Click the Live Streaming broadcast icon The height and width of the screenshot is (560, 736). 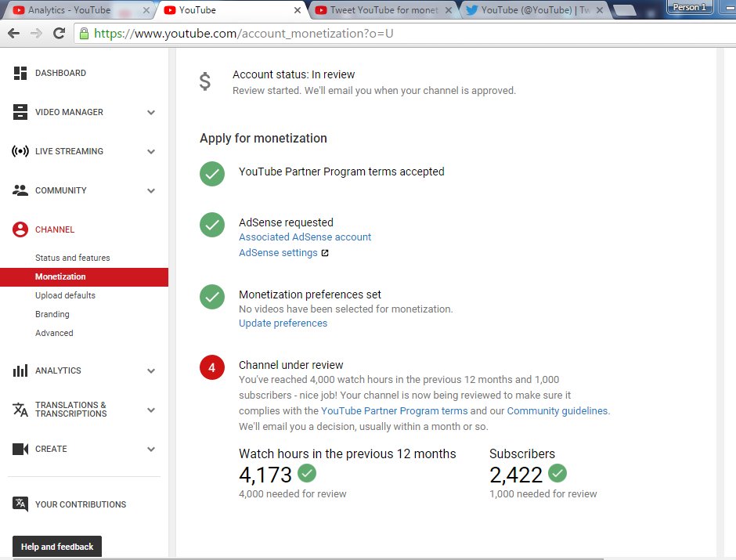click(20, 151)
